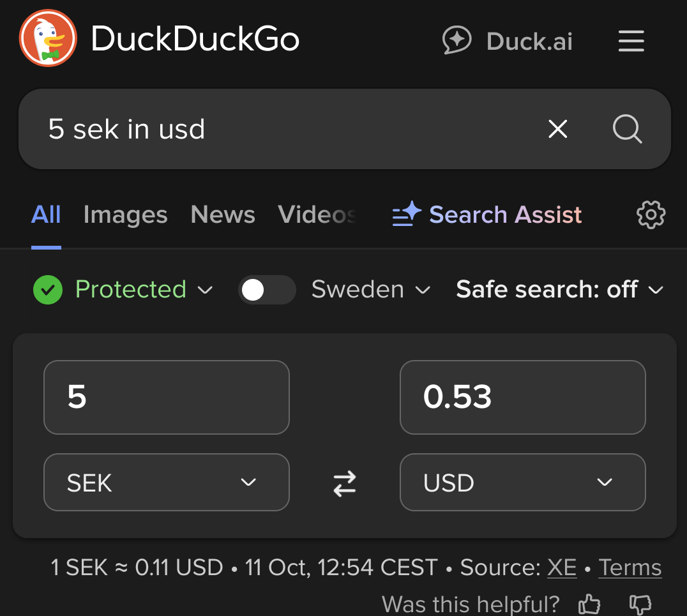The image size is (687, 616).
Task: Switch to the Images tab
Action: pos(125,215)
